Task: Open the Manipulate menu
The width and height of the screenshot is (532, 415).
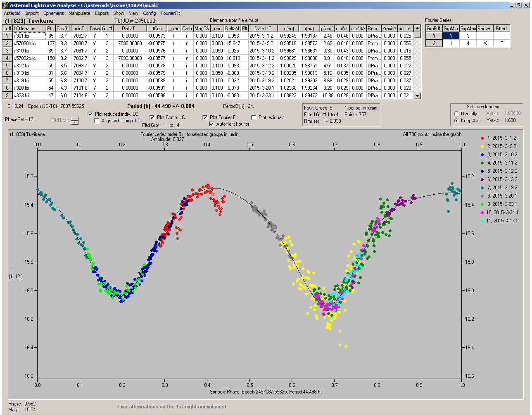Action: (79, 13)
